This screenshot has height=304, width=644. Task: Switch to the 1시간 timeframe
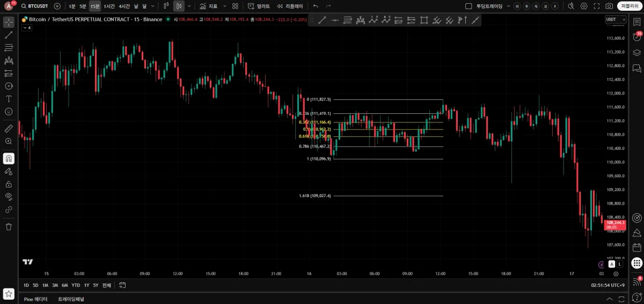pyautogui.click(x=109, y=6)
